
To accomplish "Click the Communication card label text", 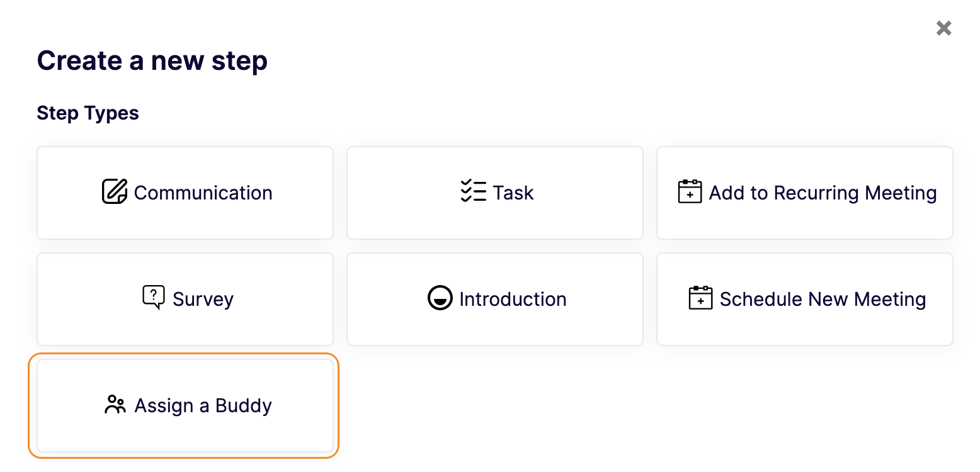I will 203,193.
